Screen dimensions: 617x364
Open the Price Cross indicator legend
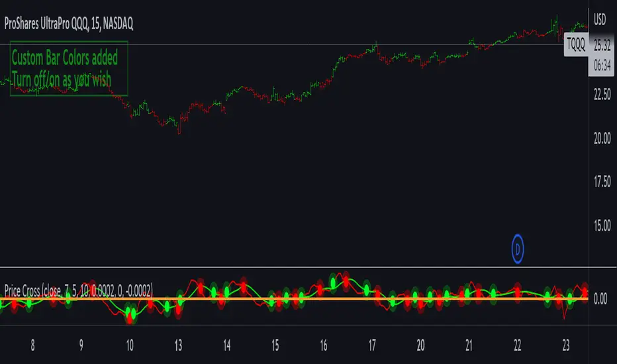[x=78, y=291]
